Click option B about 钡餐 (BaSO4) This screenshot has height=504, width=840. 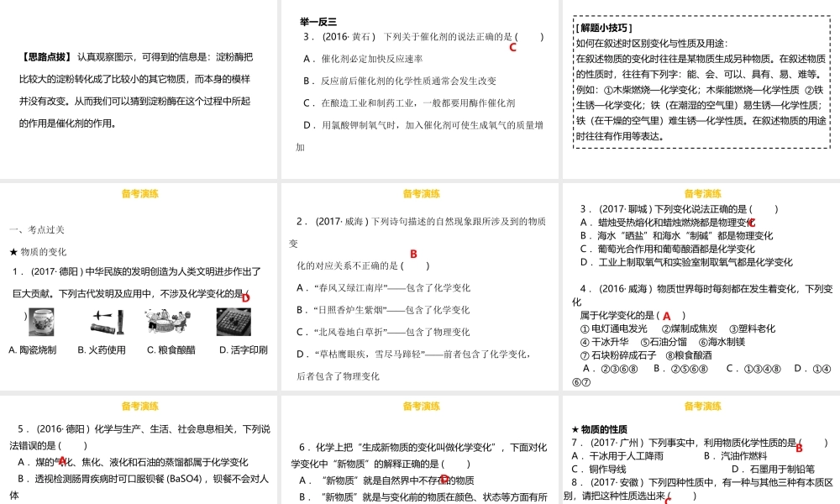(139, 486)
